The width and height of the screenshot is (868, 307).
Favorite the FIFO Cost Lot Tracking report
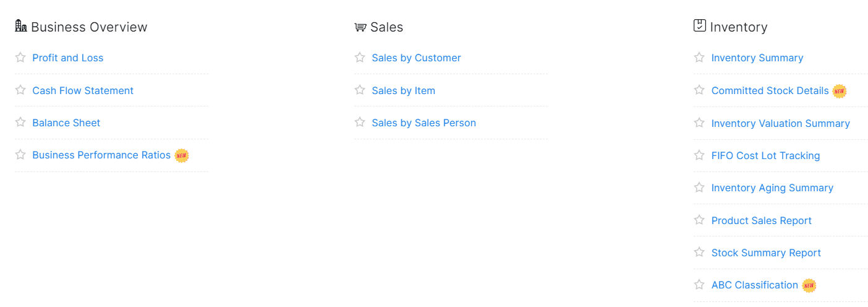[699, 155]
